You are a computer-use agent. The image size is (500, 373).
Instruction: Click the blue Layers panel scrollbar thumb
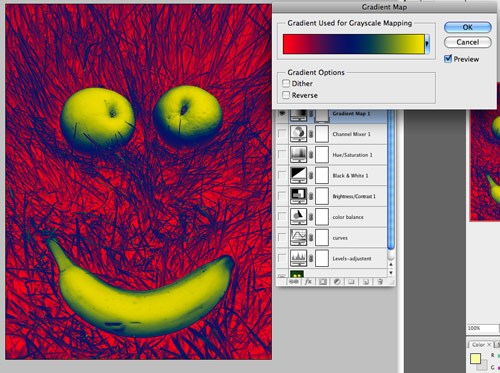tap(391, 180)
